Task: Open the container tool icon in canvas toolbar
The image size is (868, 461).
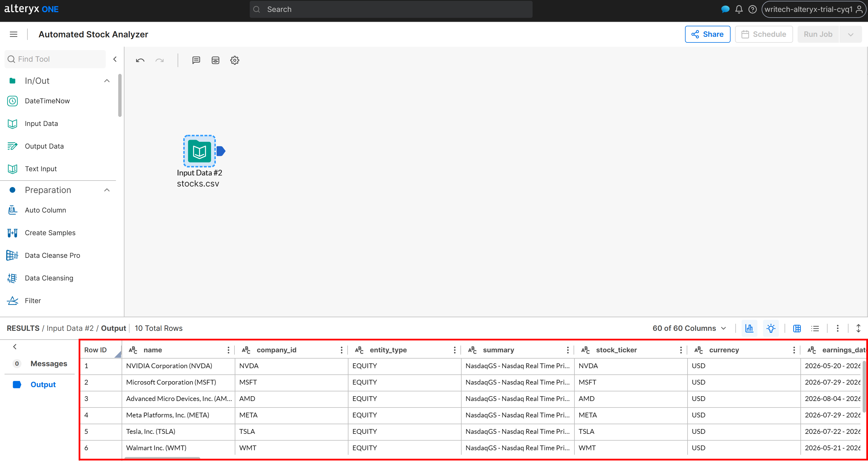Action: coord(215,60)
